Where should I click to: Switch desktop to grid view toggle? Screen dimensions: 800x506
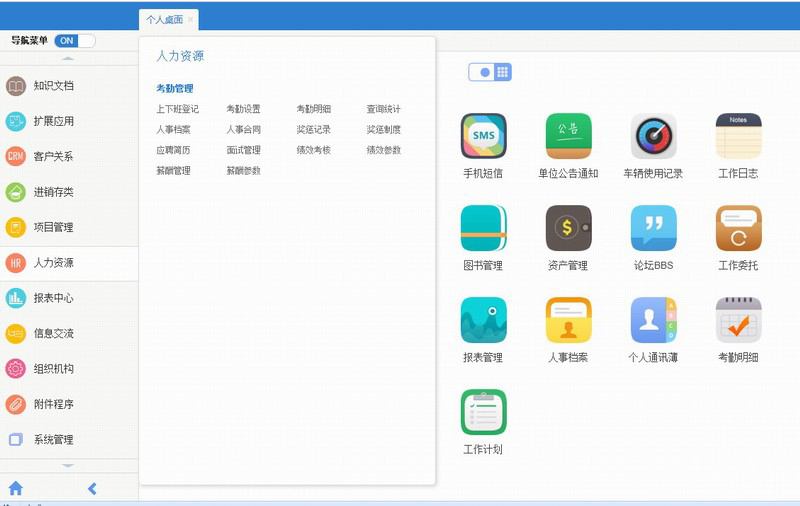(503, 72)
